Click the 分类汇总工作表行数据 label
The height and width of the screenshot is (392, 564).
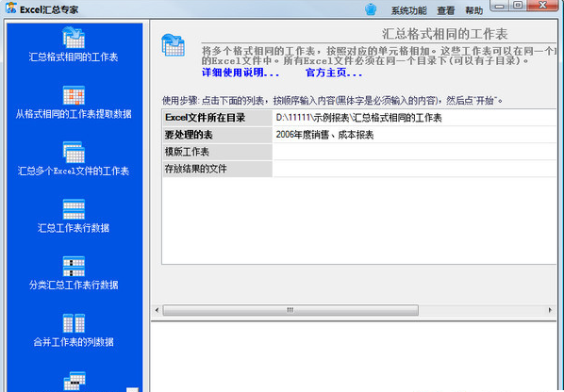point(74,286)
